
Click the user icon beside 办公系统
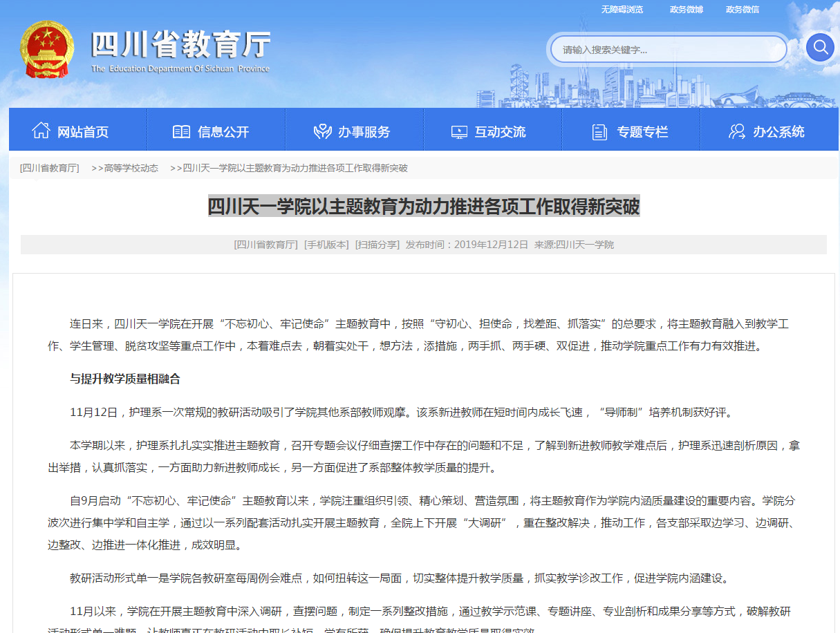tap(737, 131)
